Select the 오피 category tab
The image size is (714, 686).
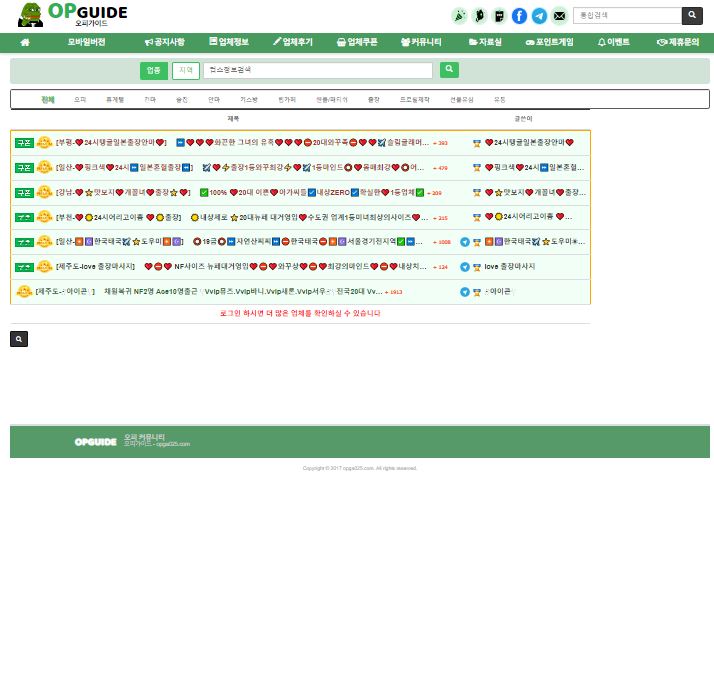click(x=80, y=99)
